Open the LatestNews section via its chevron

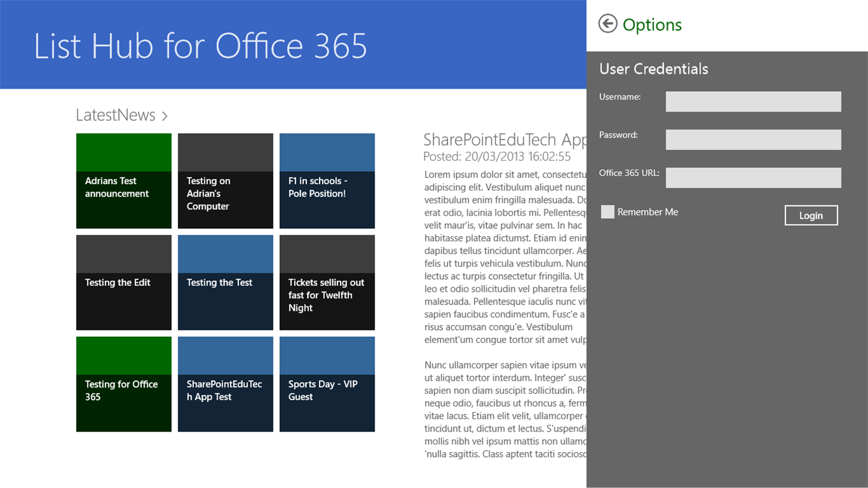[x=164, y=115]
